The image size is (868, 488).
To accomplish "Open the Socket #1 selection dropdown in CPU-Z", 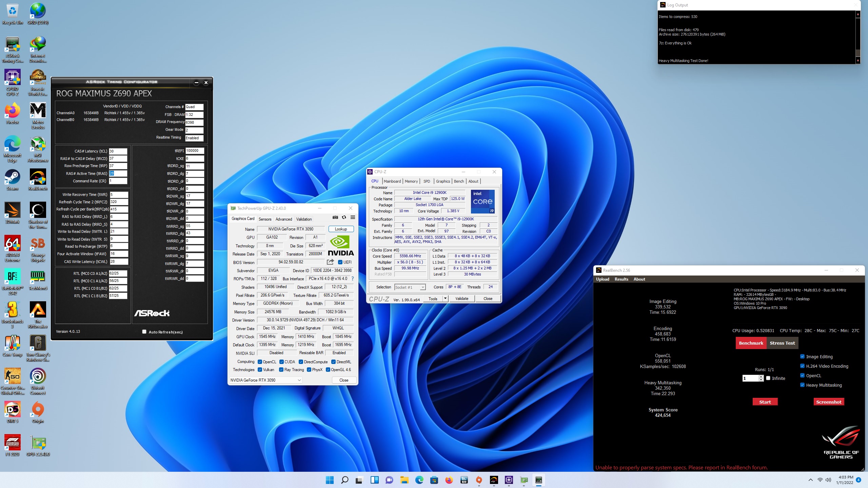I will coord(410,287).
